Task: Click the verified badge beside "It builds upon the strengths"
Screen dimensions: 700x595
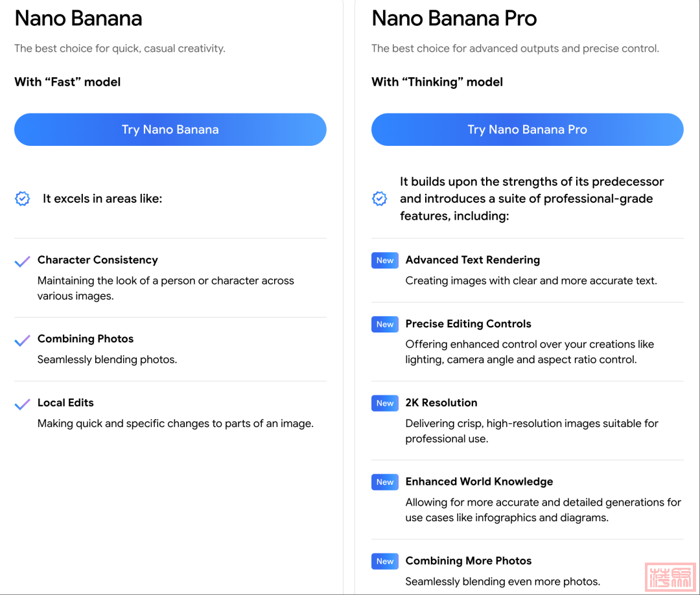Action: 380,199
